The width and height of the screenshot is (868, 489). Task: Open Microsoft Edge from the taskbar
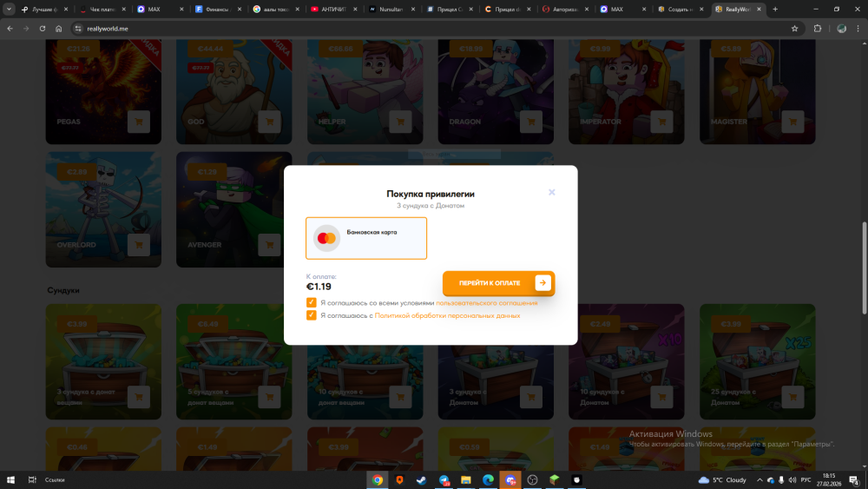(x=488, y=480)
